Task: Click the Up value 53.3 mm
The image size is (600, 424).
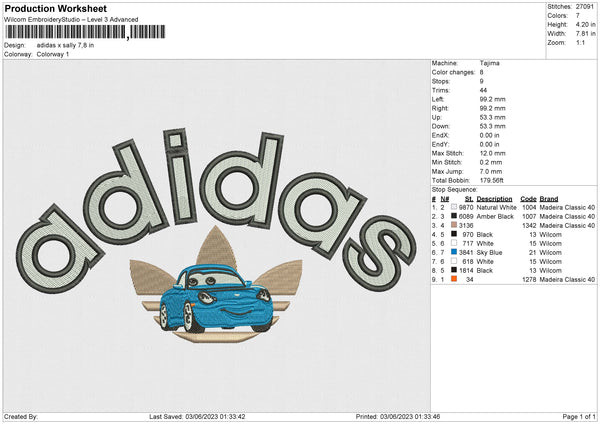Action: tap(492, 117)
